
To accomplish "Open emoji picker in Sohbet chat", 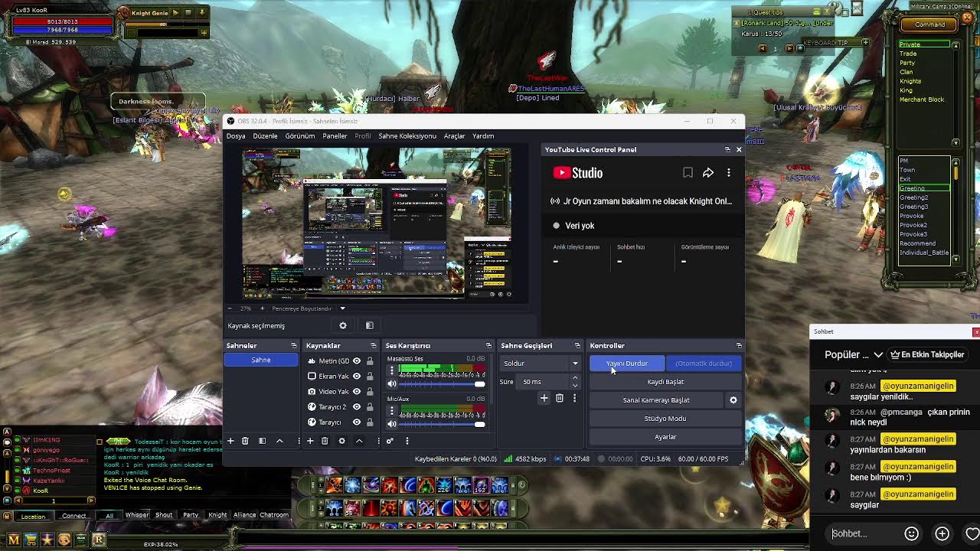I will (911, 533).
